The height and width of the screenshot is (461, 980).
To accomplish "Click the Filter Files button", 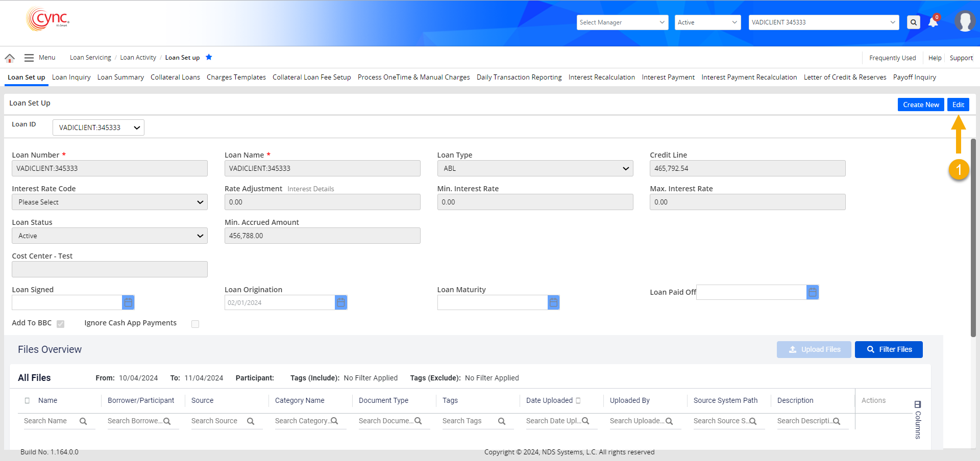I will point(889,350).
